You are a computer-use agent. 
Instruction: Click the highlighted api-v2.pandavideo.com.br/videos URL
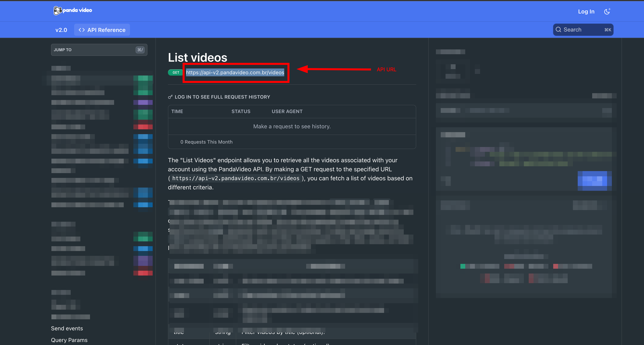click(235, 72)
